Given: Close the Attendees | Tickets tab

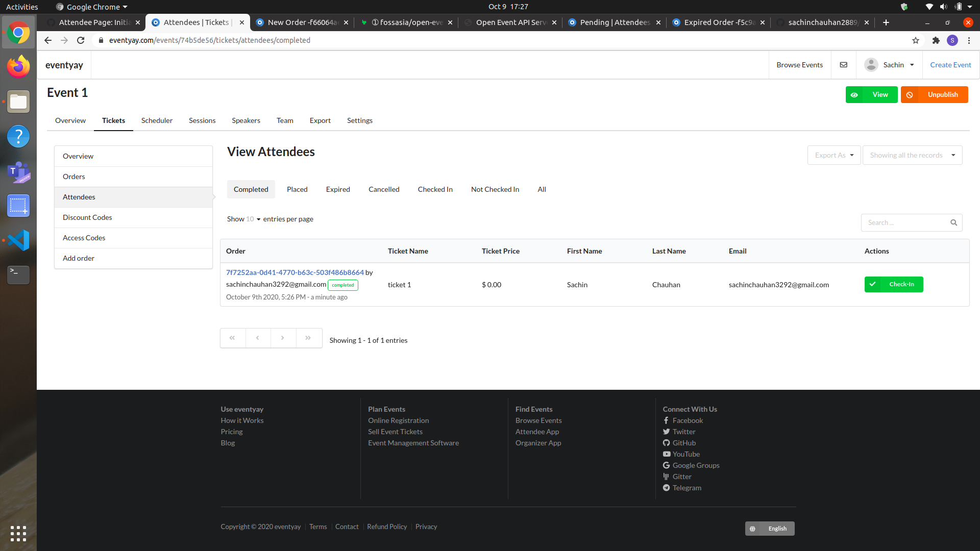Looking at the screenshot, I should 242,22.
